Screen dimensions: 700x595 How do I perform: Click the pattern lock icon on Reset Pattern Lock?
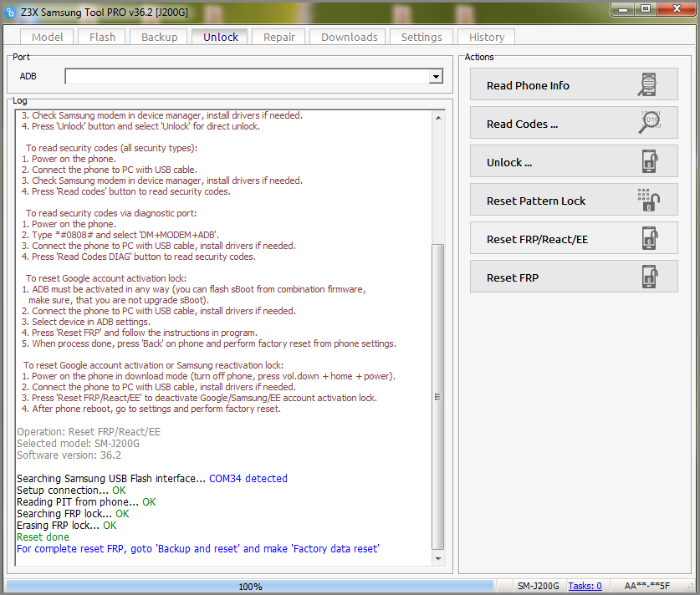coord(649,201)
